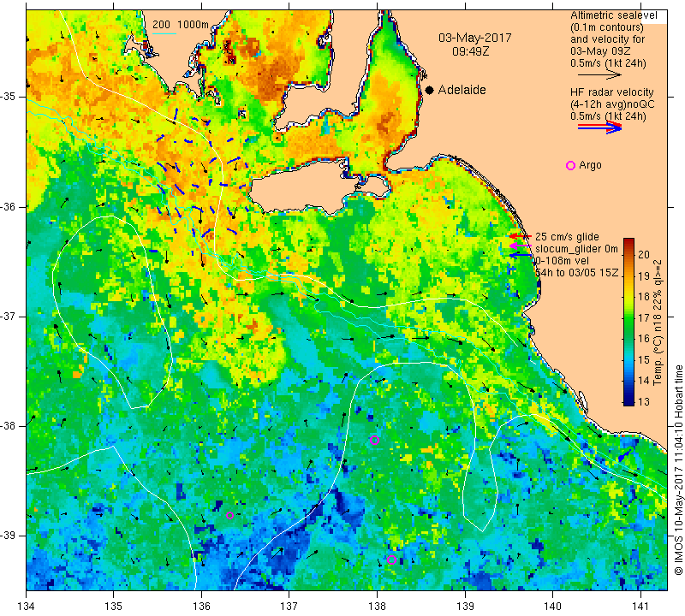Click the '200 1000m' depth label
685x616 pixels.
[181, 25]
